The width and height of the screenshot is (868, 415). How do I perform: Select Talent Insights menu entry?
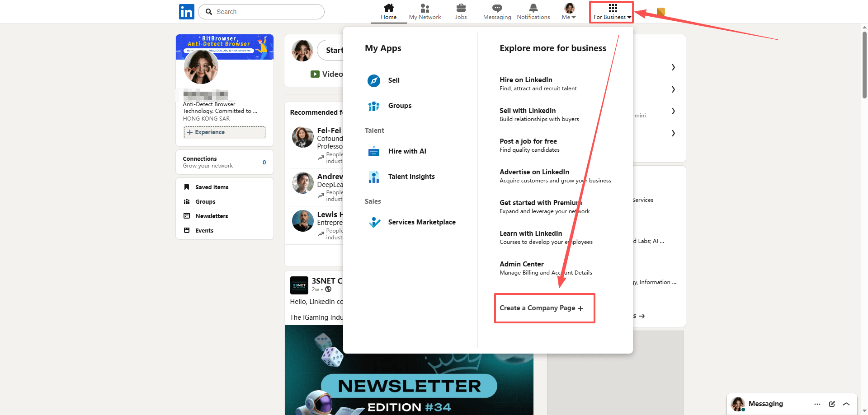pos(411,177)
